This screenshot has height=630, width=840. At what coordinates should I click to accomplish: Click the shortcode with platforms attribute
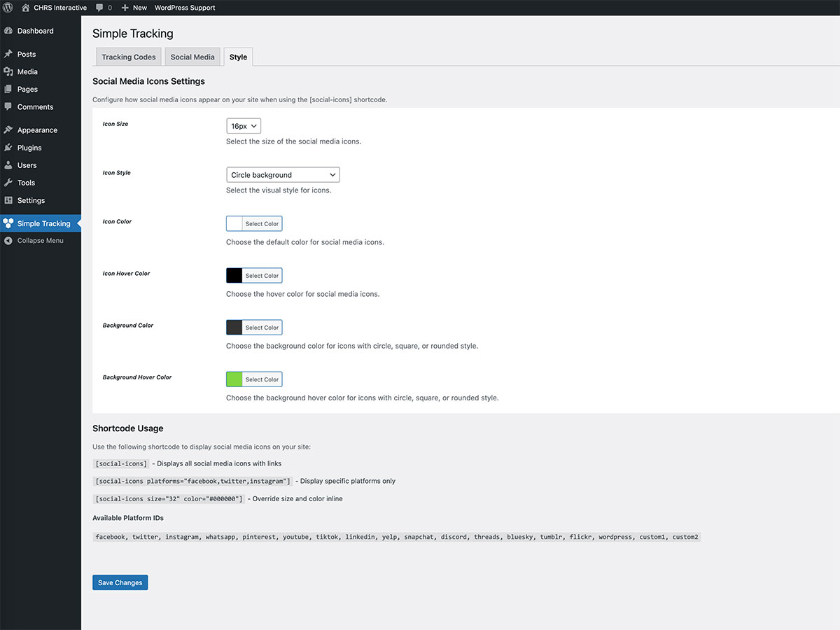[x=192, y=481]
